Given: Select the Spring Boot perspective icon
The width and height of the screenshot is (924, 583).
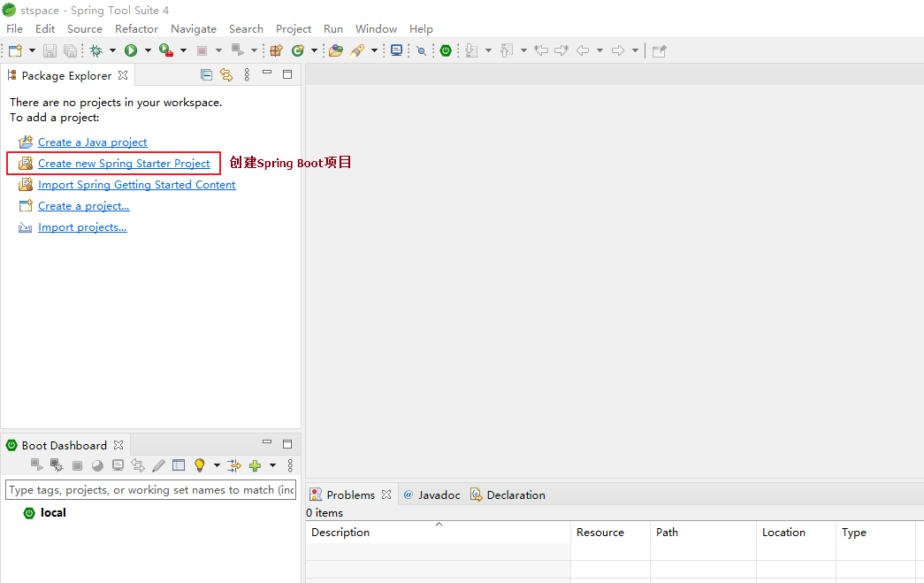Looking at the screenshot, I should pyautogui.click(x=446, y=50).
